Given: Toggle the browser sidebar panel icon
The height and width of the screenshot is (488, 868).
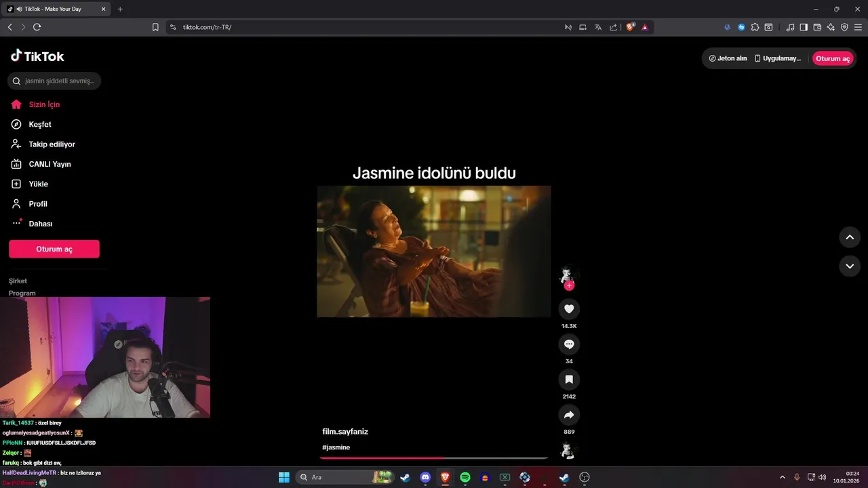Looking at the screenshot, I should [804, 27].
